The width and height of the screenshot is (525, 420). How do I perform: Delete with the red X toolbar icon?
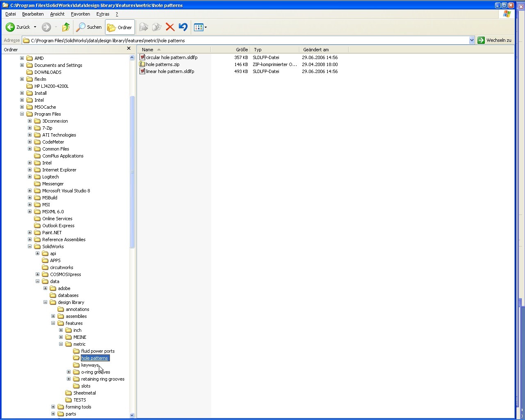[x=170, y=27]
